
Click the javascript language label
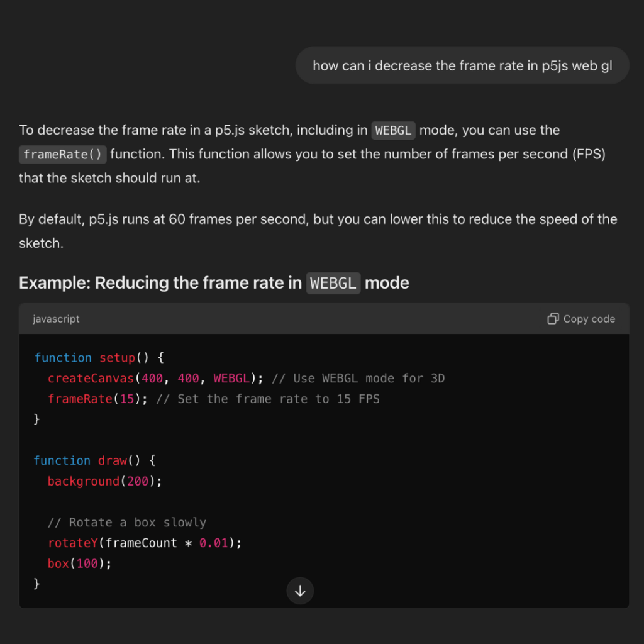click(x=57, y=319)
